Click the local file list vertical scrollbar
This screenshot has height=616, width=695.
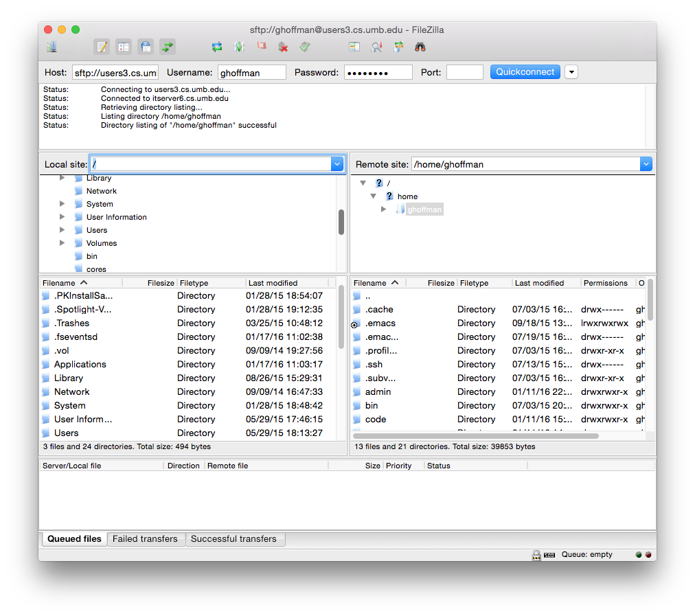click(341, 317)
